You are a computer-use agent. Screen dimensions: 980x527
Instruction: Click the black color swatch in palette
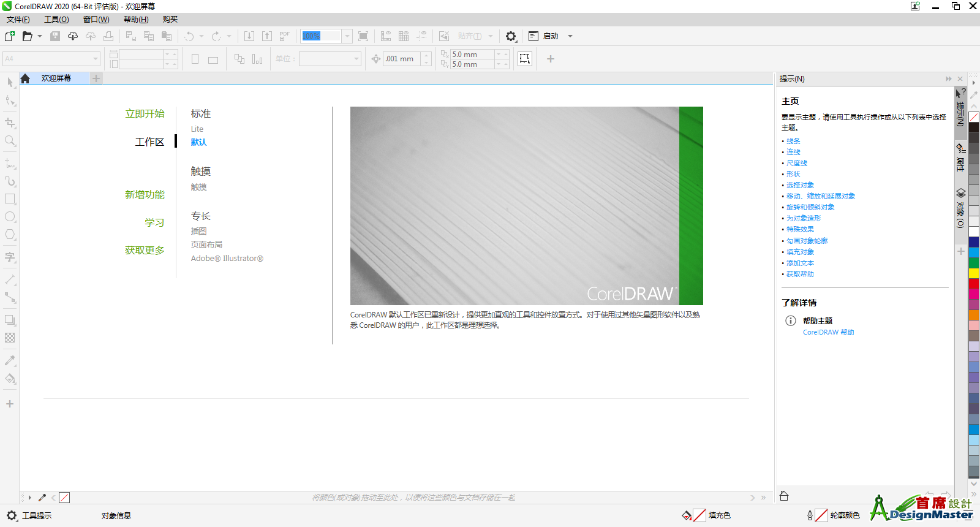974,127
